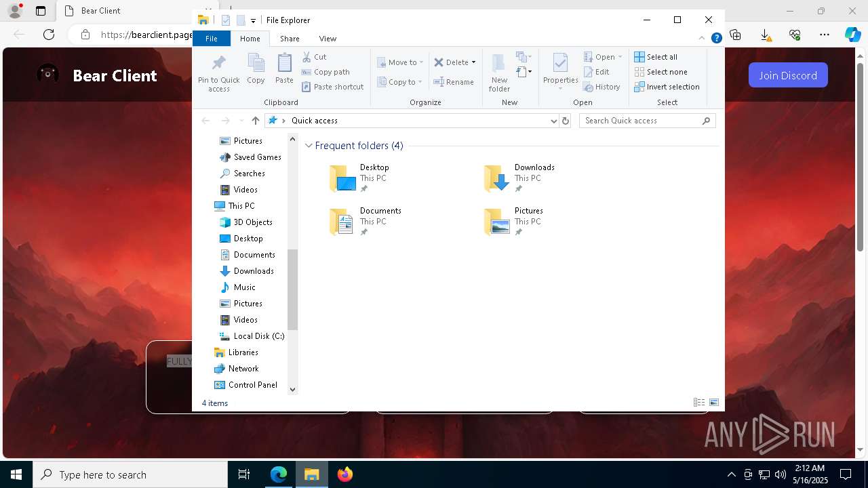Screen dimensions: 868x488
Task: Collapse the Frequent folders group
Action: 309,146
